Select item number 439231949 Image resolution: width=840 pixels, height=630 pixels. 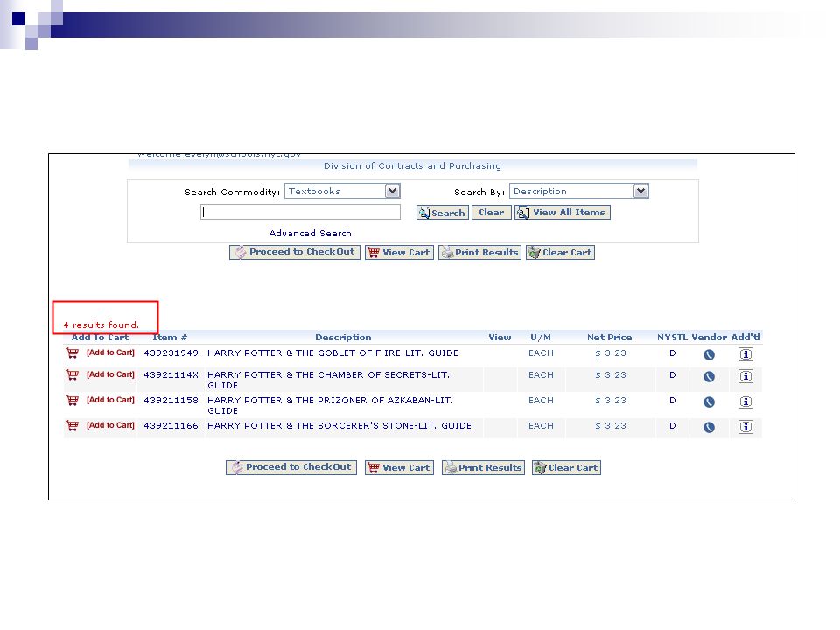[x=171, y=353]
